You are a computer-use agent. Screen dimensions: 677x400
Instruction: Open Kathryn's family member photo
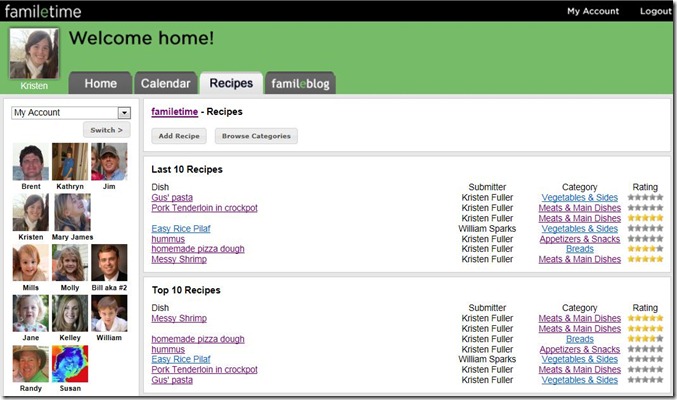point(70,161)
